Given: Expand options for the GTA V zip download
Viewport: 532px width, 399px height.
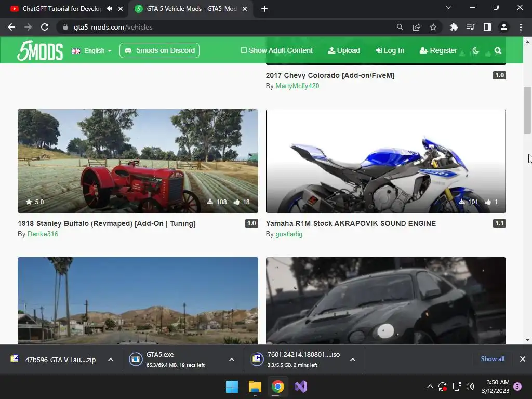Looking at the screenshot, I should point(111,360).
